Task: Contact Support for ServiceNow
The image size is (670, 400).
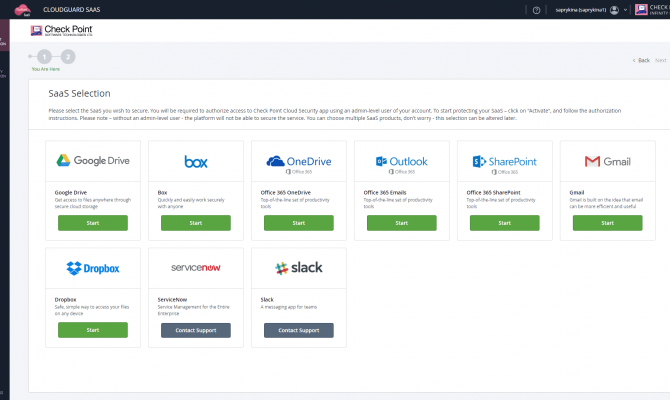Action: coord(196,330)
